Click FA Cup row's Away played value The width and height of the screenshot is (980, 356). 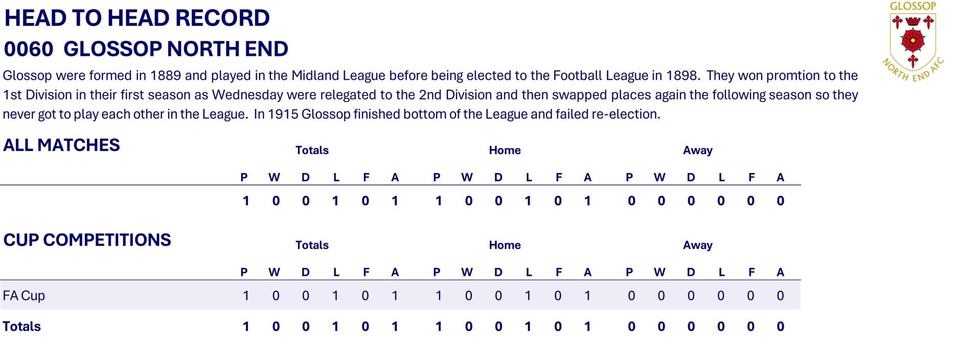pyautogui.click(x=631, y=296)
